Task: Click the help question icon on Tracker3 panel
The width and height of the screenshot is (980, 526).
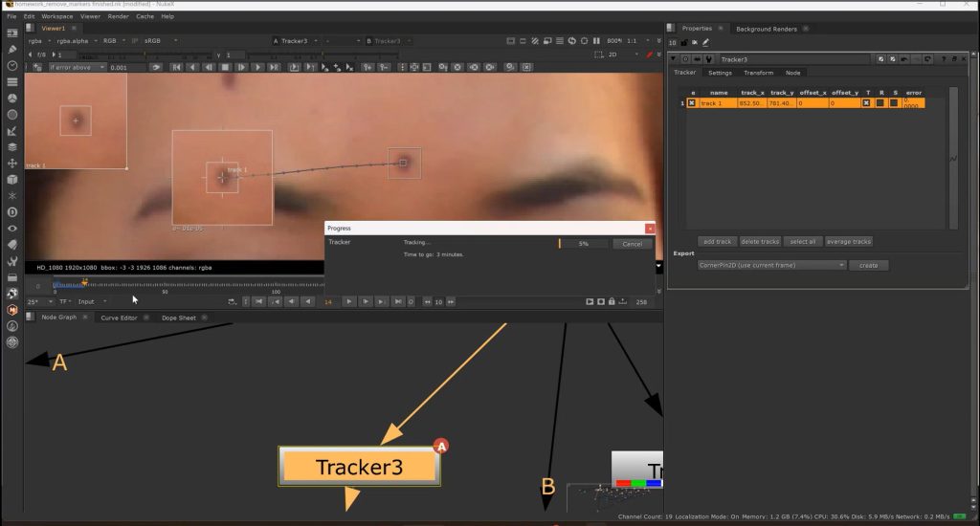Action: tap(943, 59)
